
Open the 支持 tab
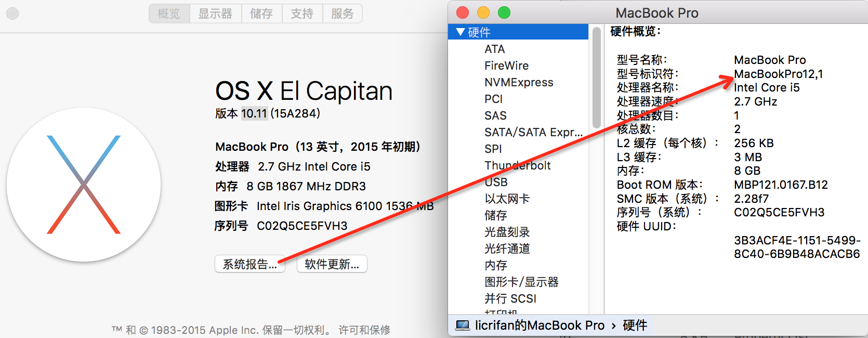(302, 14)
